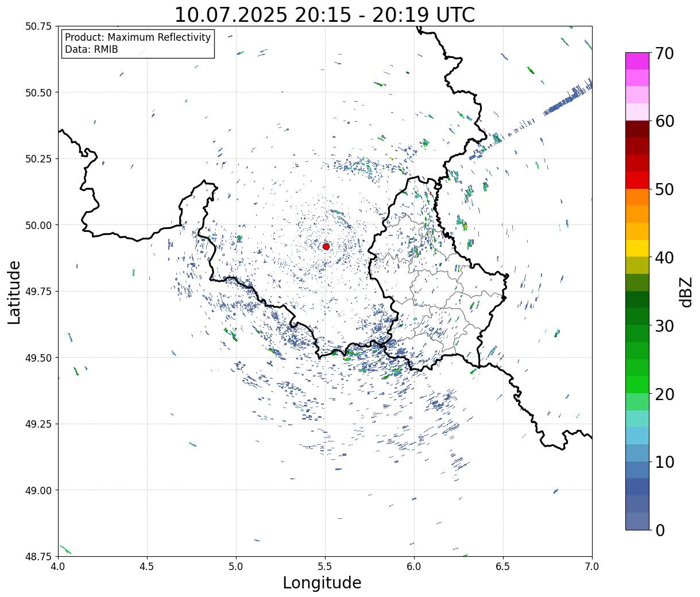Viewport: 700px width, 597px height.
Task: Click the latitude tick label 49.50
Action: click(x=38, y=358)
